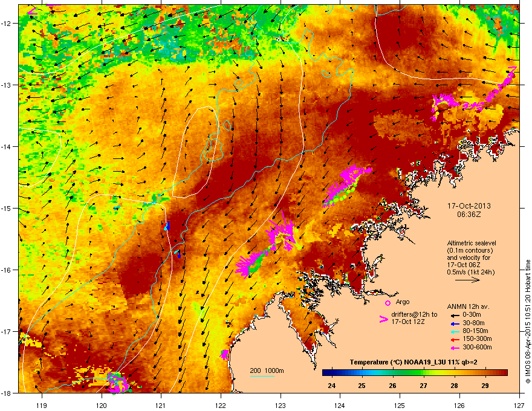The image size is (532, 411).
Task: Click the '30-80m' depth label
Action: (x=473, y=323)
